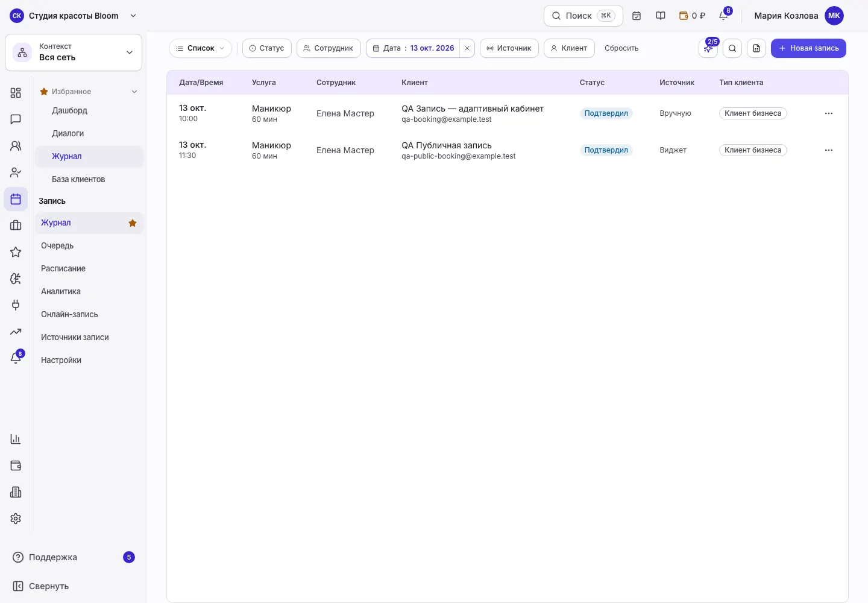
Task: Open the Контекст Вся сеть dropdown
Action: [74, 52]
